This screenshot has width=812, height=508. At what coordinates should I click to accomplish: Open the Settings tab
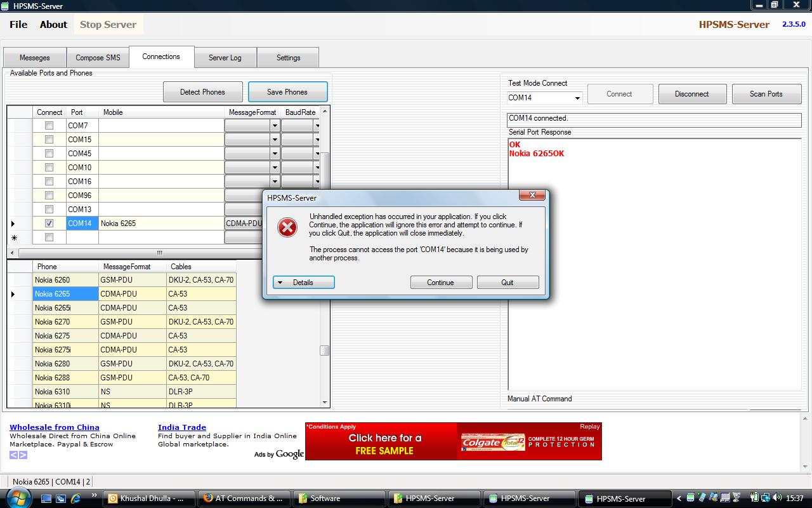coord(288,57)
